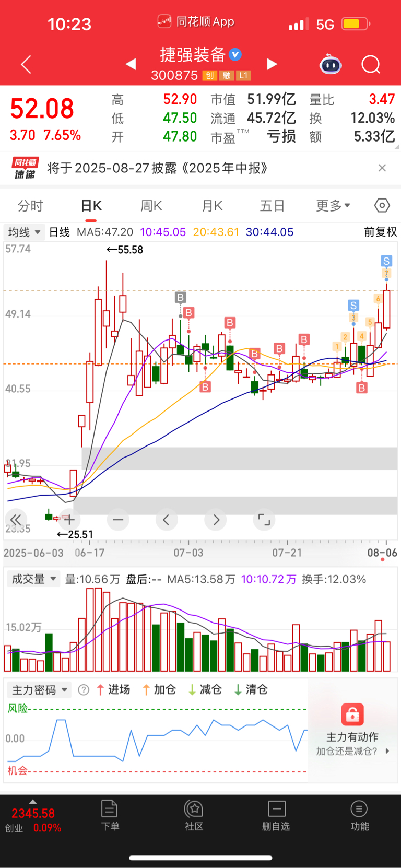The height and width of the screenshot is (868, 401).
Task: Open the 均线 indicator dropdown
Action: click(24, 232)
